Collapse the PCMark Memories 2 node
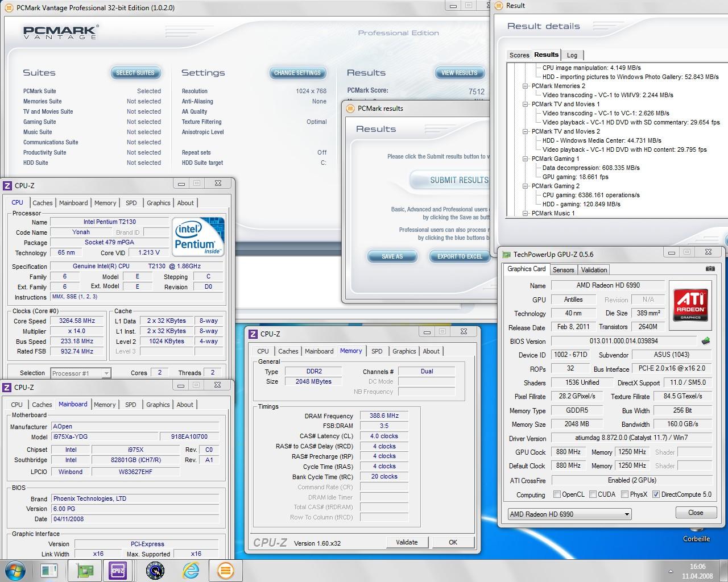Viewport: 728px width, 582px height. [x=526, y=86]
